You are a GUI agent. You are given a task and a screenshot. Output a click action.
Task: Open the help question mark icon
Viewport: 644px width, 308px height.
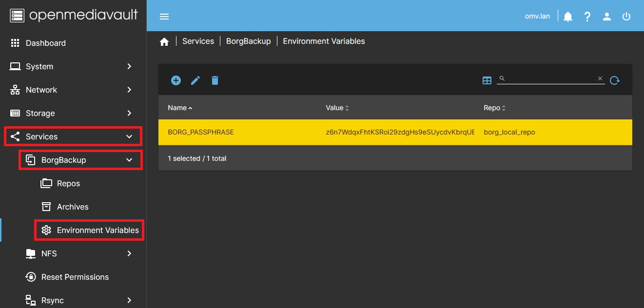(587, 17)
